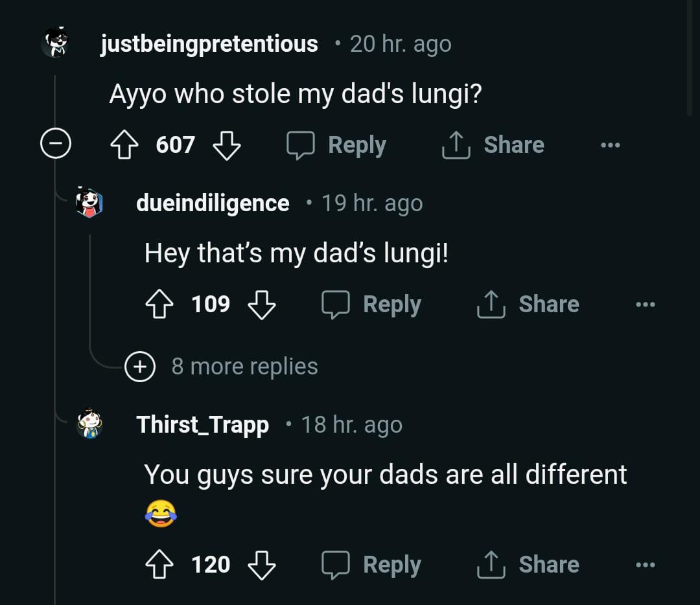Reply to justbeingpretentious's comment
Screen dimensions: 700x605
pyautogui.click(x=337, y=144)
